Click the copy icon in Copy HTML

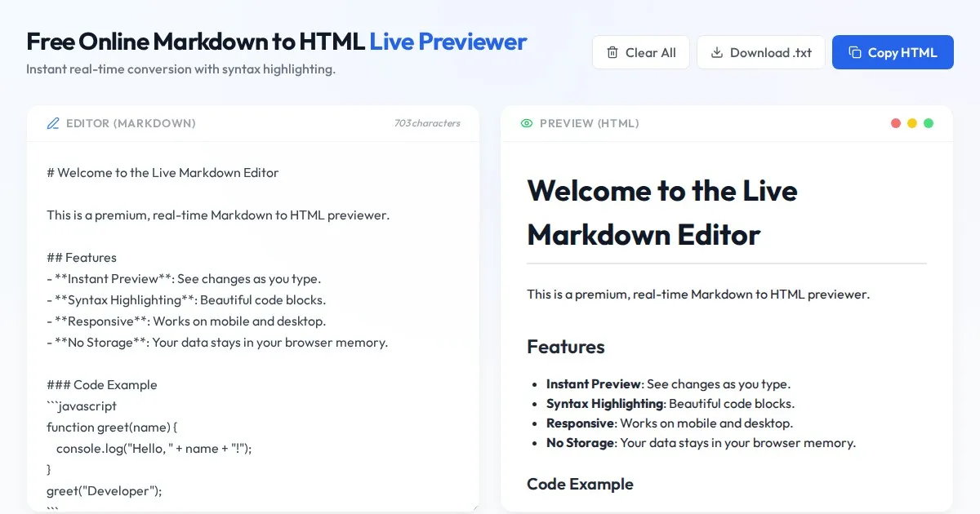pos(855,53)
